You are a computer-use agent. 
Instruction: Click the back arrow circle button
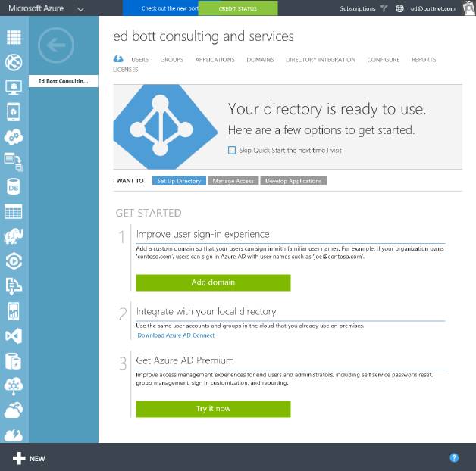pyautogui.click(x=56, y=46)
